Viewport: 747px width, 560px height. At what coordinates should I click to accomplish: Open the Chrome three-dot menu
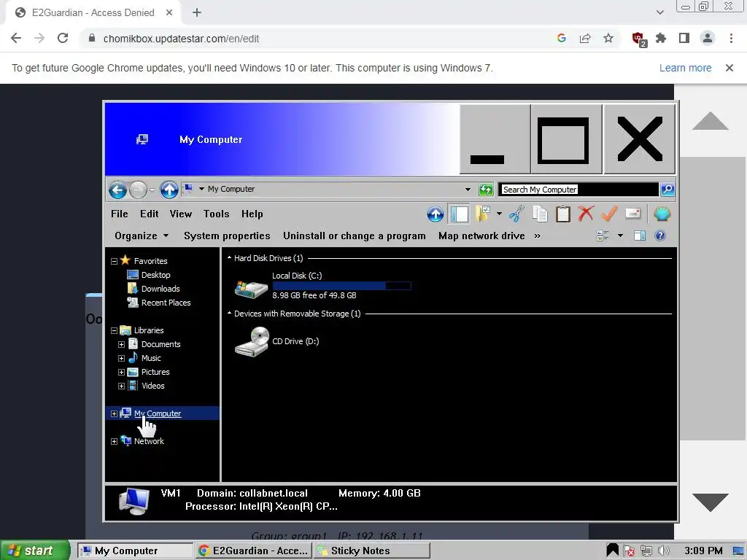[x=731, y=38]
